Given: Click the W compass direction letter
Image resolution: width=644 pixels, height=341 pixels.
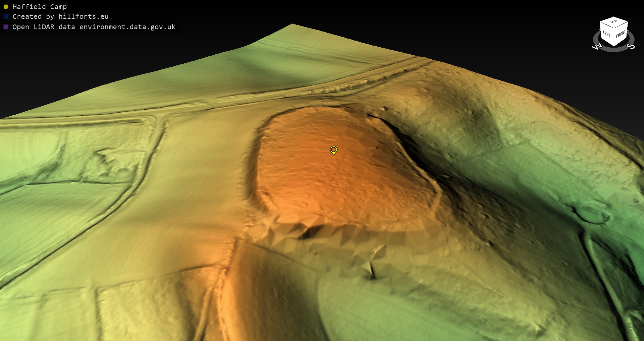Looking at the screenshot, I should coord(597,47).
